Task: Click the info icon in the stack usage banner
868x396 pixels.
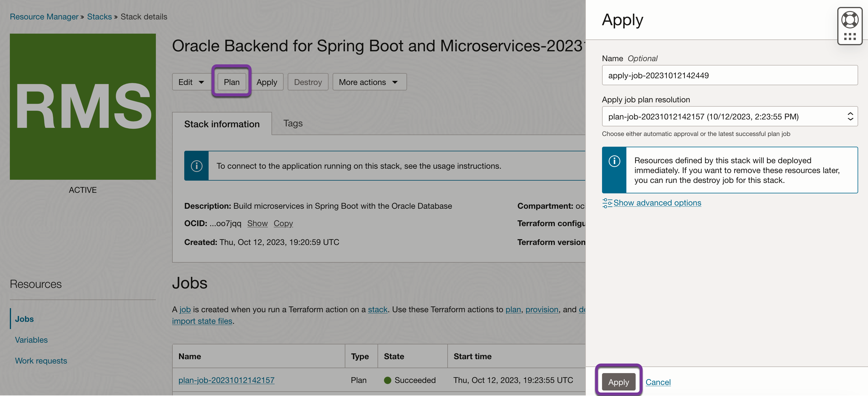Action: (196, 166)
